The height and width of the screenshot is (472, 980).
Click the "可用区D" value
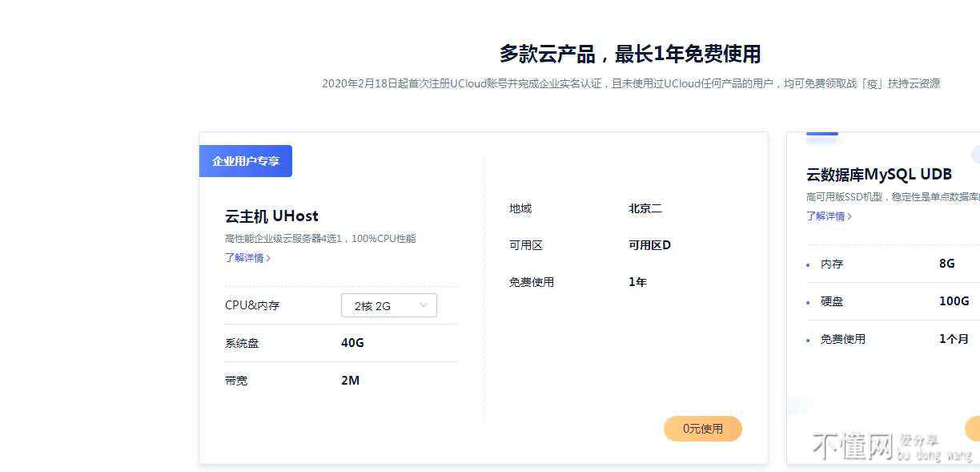[649, 245]
